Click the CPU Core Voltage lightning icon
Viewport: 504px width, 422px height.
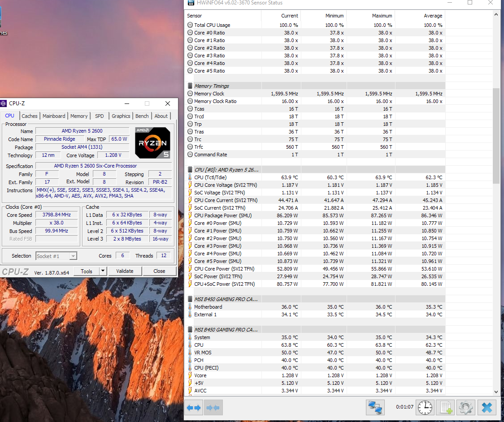[190, 185]
